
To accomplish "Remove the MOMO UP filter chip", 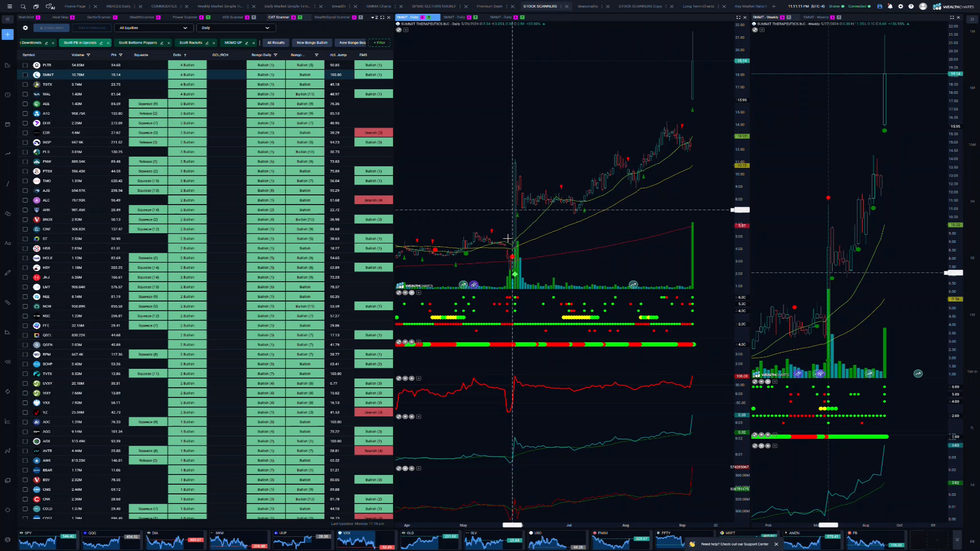I will (254, 43).
